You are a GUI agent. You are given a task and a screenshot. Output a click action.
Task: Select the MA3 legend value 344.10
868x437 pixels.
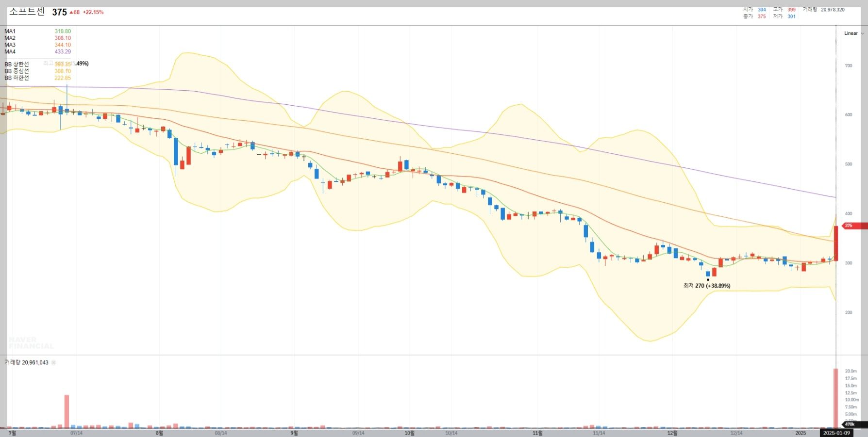63,45
